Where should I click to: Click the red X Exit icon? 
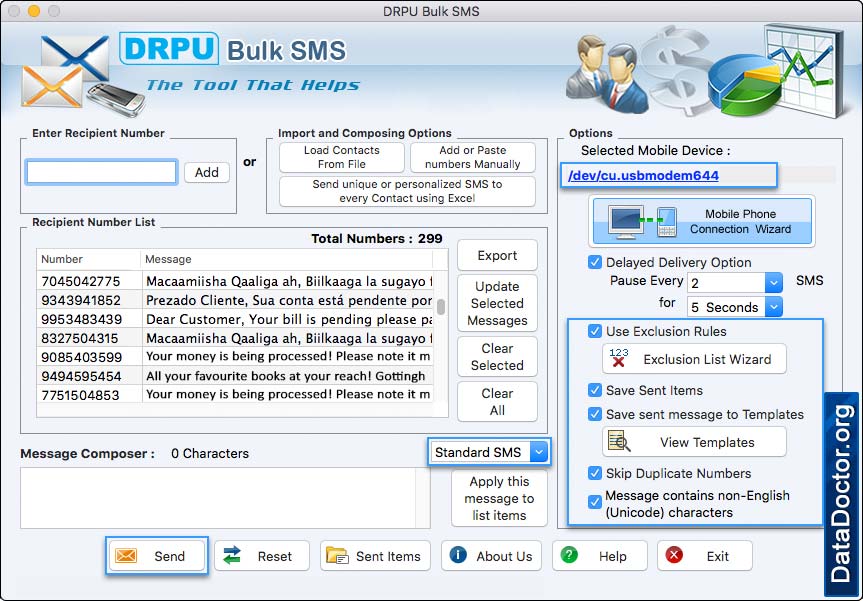(674, 555)
